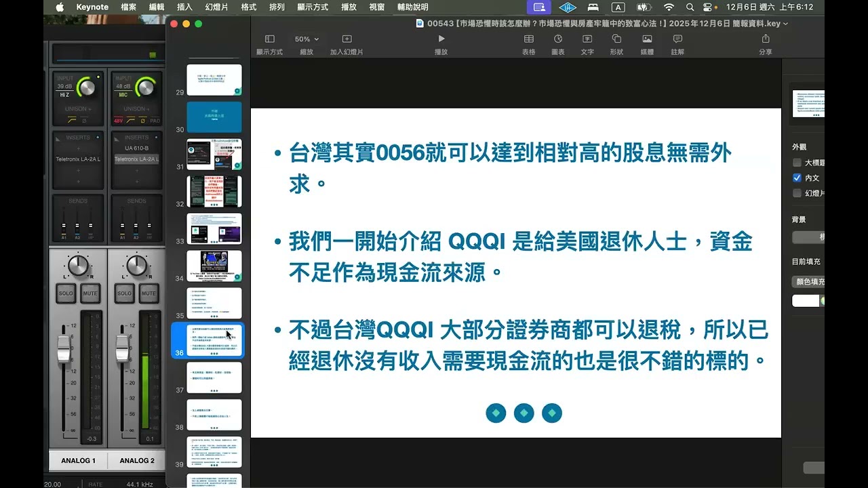Image resolution: width=868 pixels, height=488 pixels.
Task: Adjust the ANALOG 1 volume fader
Action: 63,348
